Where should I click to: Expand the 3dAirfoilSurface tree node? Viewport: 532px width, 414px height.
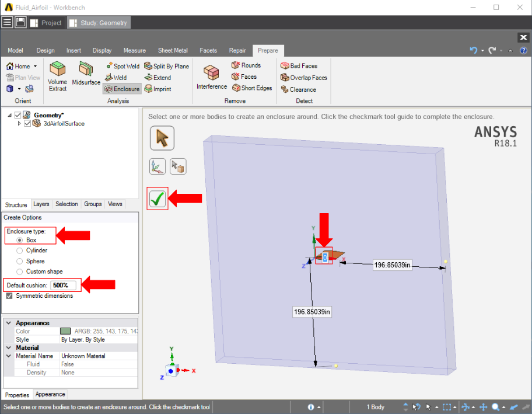tap(19, 123)
